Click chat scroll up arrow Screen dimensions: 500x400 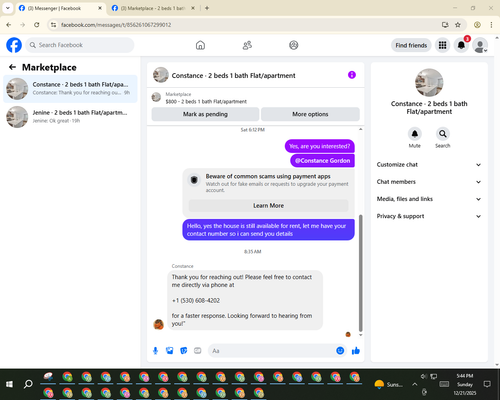point(360,129)
